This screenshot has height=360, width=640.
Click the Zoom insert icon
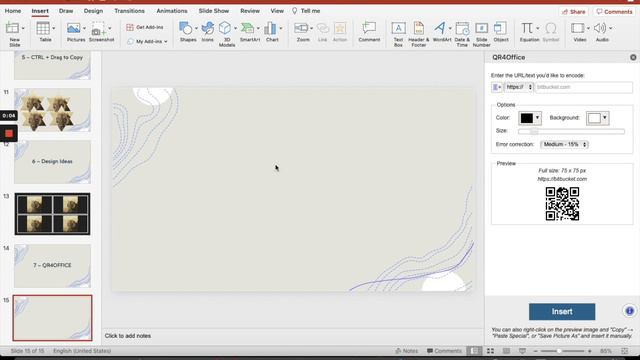tap(301, 28)
